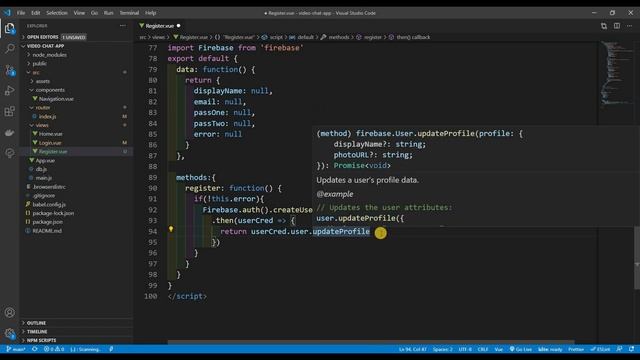Collapse the router folder
This screenshot has height=360, width=640.
tap(76, 108)
